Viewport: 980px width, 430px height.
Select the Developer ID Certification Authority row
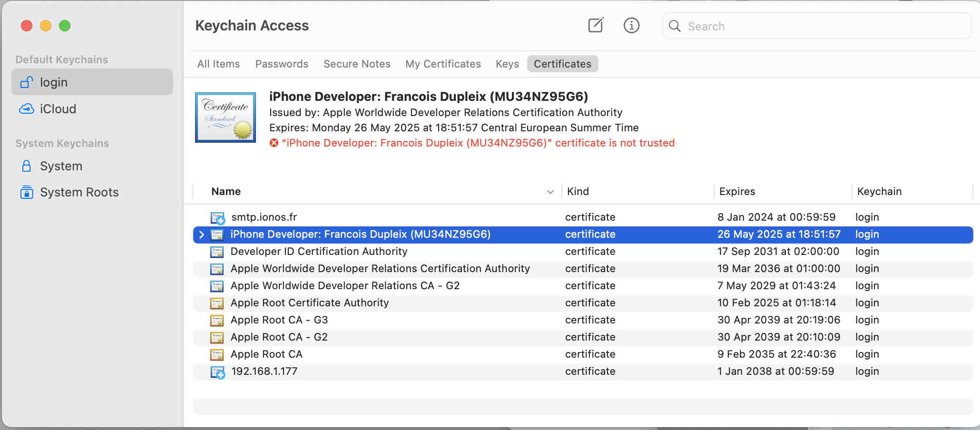[319, 252]
